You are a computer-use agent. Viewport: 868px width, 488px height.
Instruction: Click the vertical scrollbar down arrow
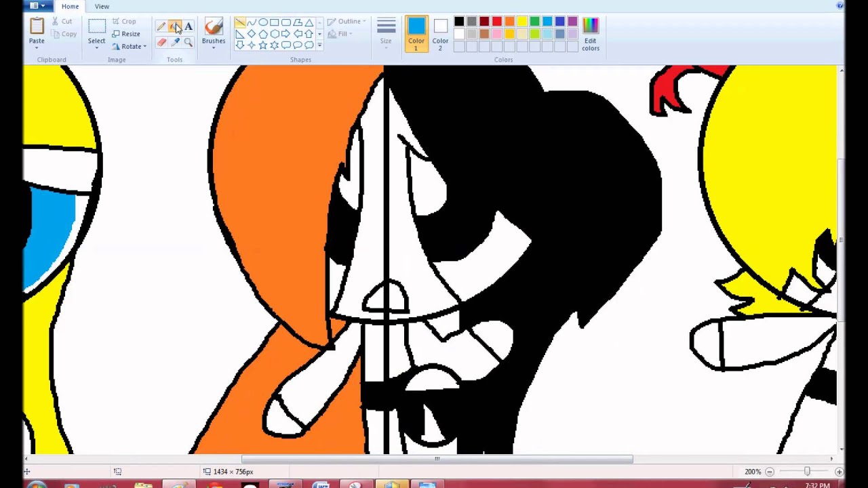(841, 449)
